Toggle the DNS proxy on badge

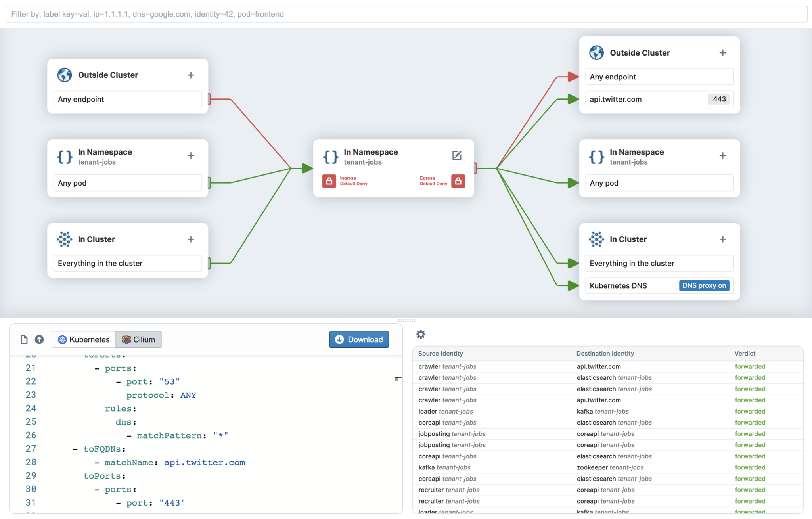tap(704, 285)
